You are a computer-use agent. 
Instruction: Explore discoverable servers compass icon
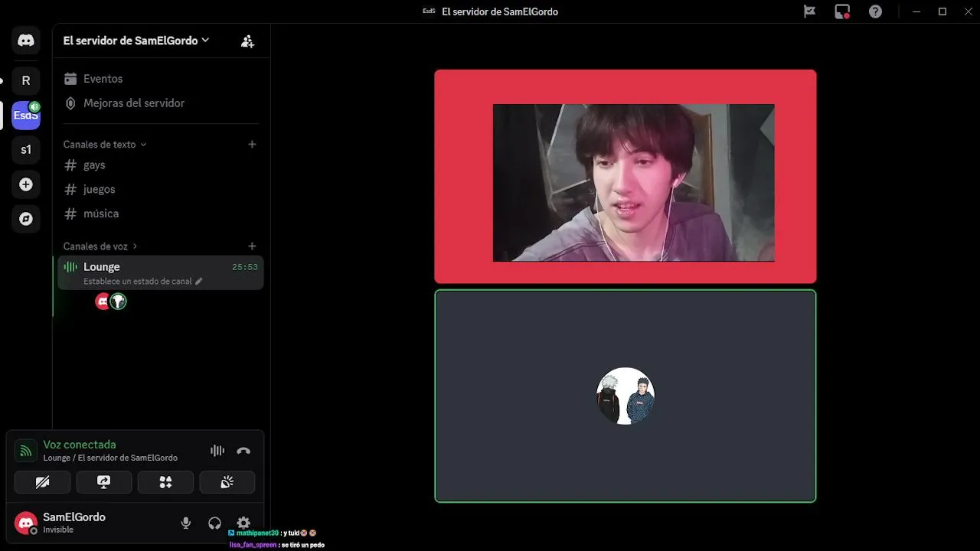tap(26, 219)
